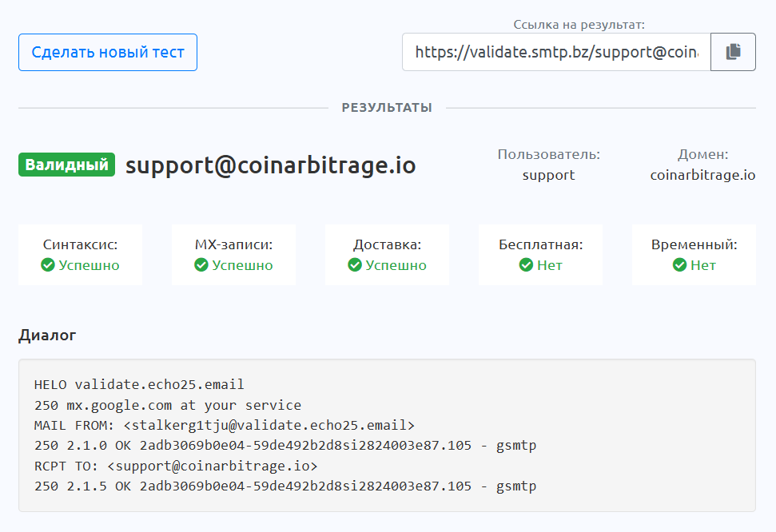Click domain value 'coinarbitrage.io' under Домен

pos(702,175)
